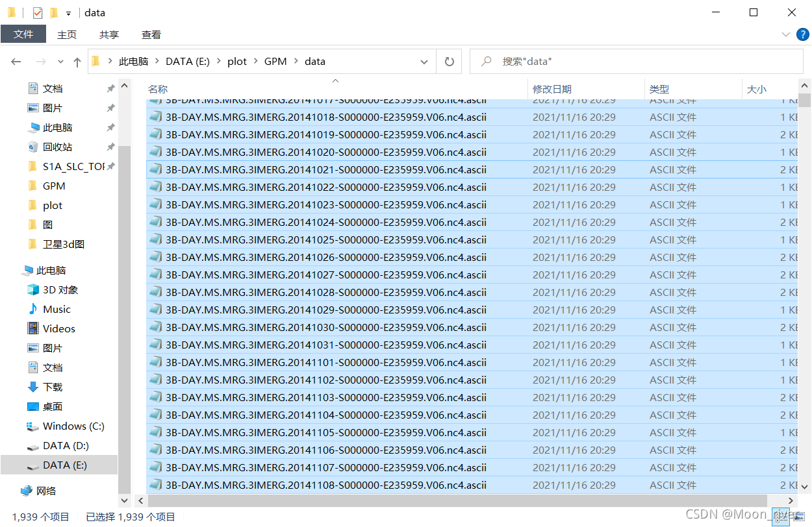812x527 pixels.
Task: Click the navigation pane scroll down arrow
Action: (x=124, y=500)
